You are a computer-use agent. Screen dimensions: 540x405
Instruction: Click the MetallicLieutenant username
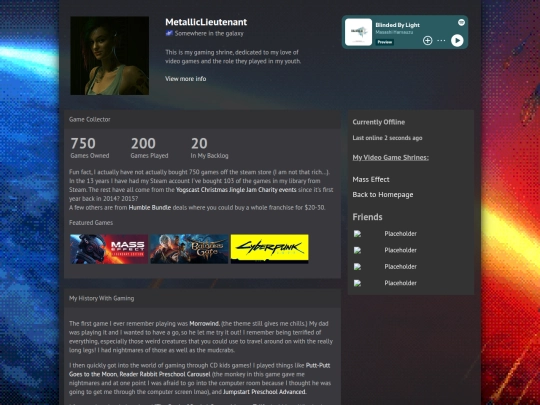pos(206,22)
